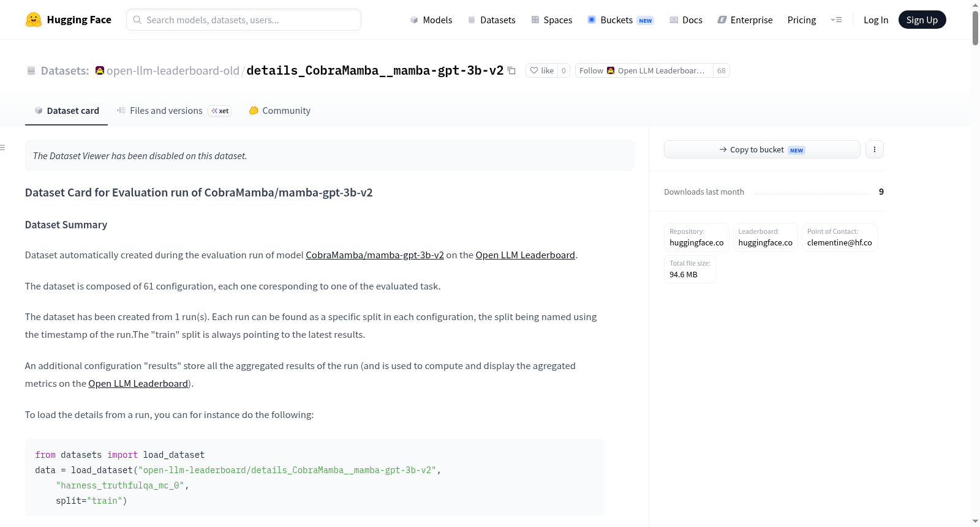Click the Dataset Card for Evaluation run heading
980x527 pixels.
click(x=199, y=193)
